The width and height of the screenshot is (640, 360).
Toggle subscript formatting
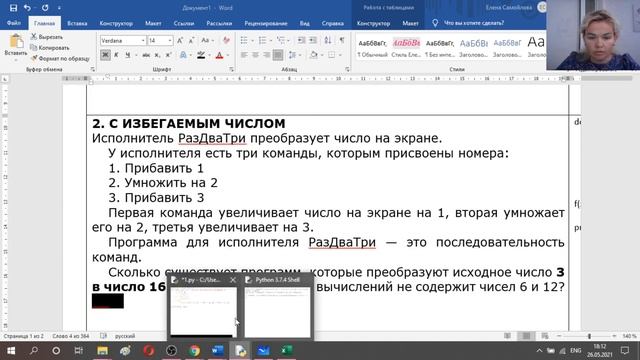click(157, 55)
